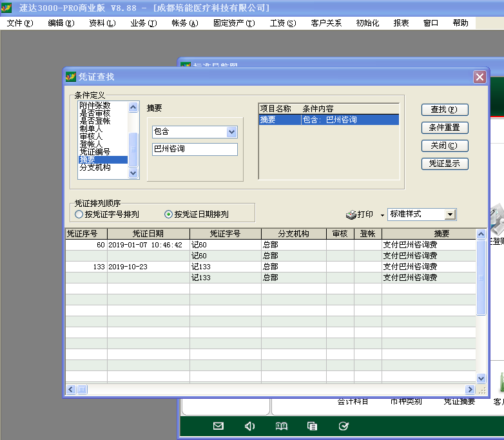The height and width of the screenshot is (440, 504).
Task: Click the stacked windows icon in bottom bar
Action: (312, 426)
